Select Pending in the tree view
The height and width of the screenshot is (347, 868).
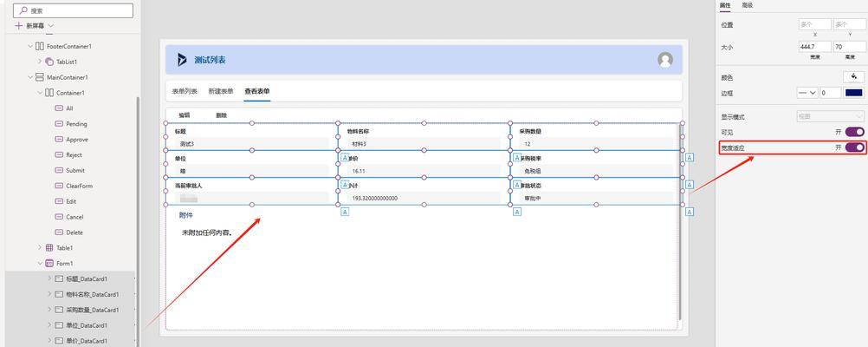[x=76, y=123]
